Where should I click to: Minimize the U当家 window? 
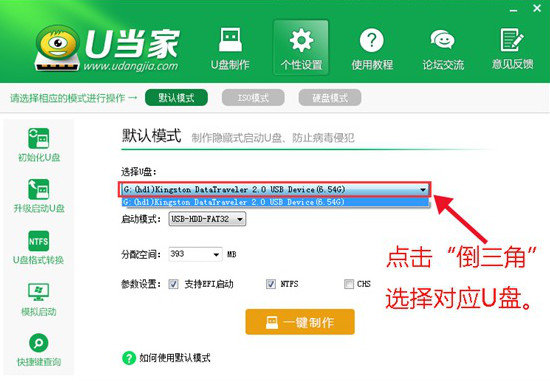pos(514,10)
